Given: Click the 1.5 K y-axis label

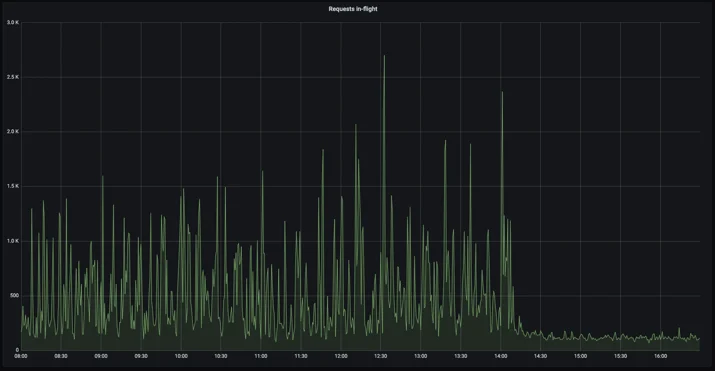Looking at the screenshot, I should pos(13,186).
